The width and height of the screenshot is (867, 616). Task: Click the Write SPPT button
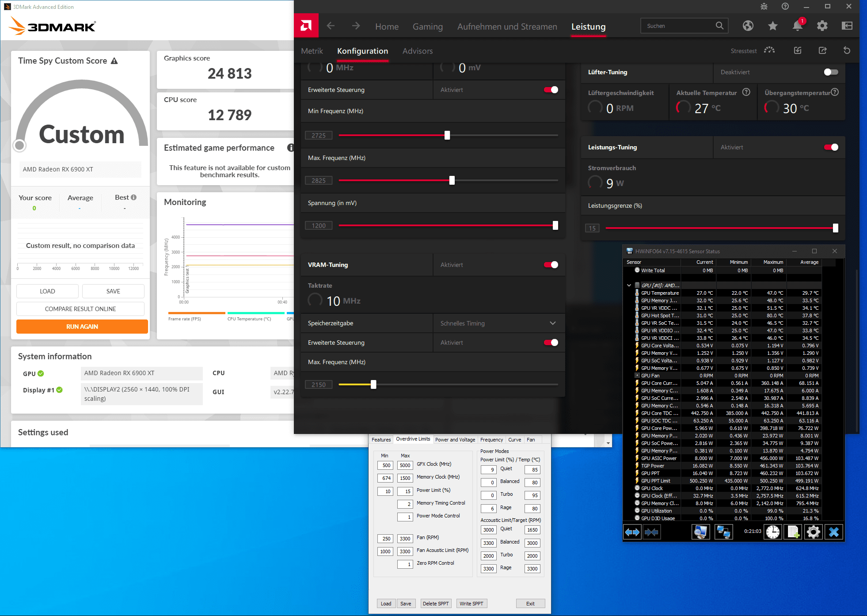point(471,604)
